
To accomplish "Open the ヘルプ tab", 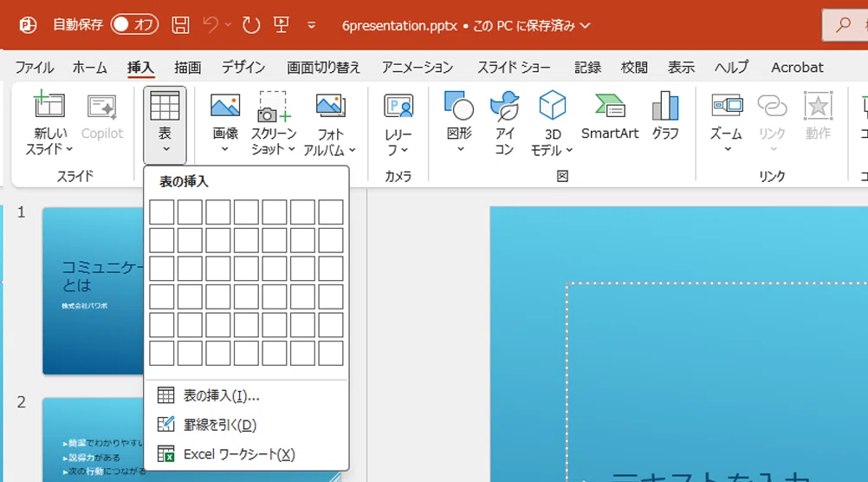I will click(731, 68).
